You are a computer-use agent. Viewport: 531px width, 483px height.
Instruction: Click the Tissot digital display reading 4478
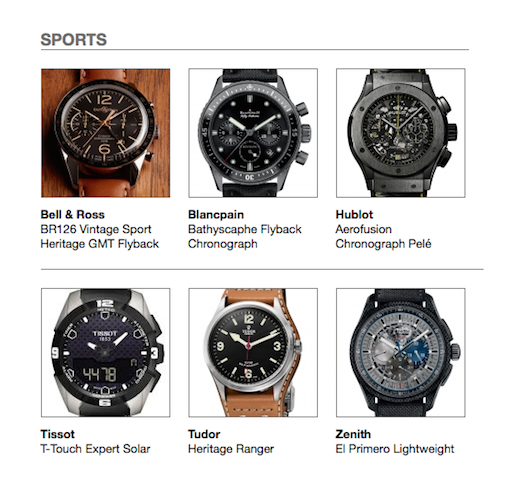pyautogui.click(x=99, y=374)
